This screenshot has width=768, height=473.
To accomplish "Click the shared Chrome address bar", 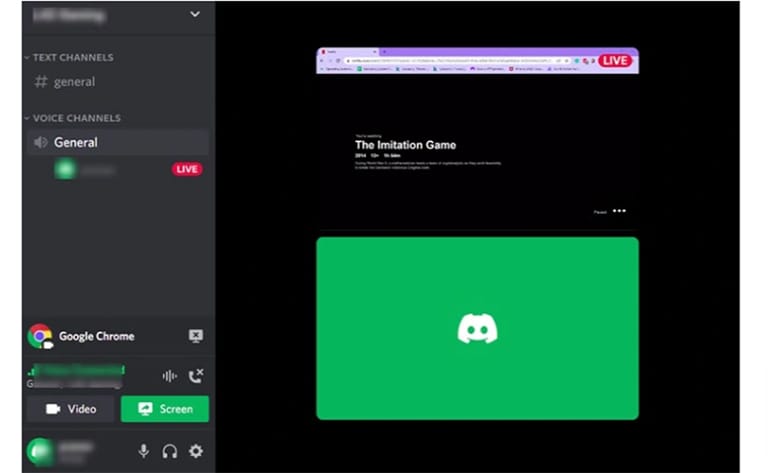I will coord(458,61).
